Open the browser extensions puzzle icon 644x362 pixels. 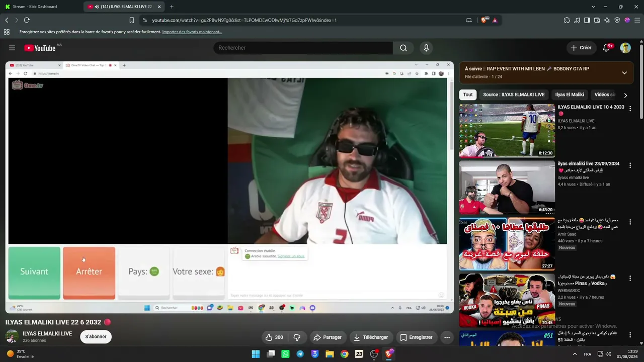click(x=567, y=20)
